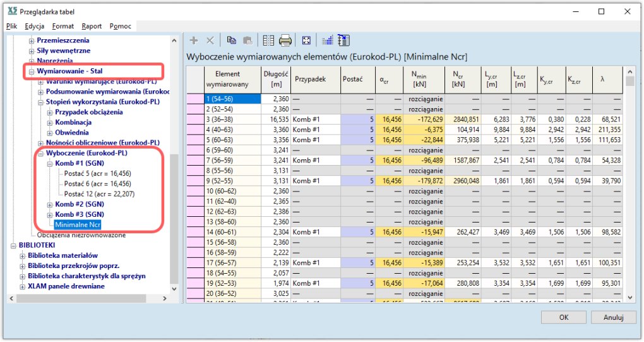
Task: Click the paste icon in toolbar
Action: coord(248,40)
